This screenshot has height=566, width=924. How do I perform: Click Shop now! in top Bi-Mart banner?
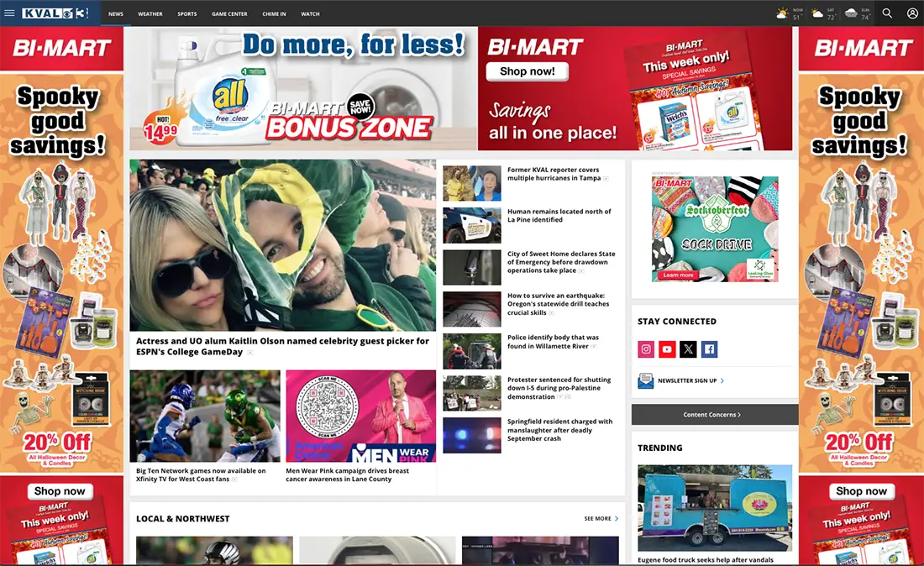point(528,71)
